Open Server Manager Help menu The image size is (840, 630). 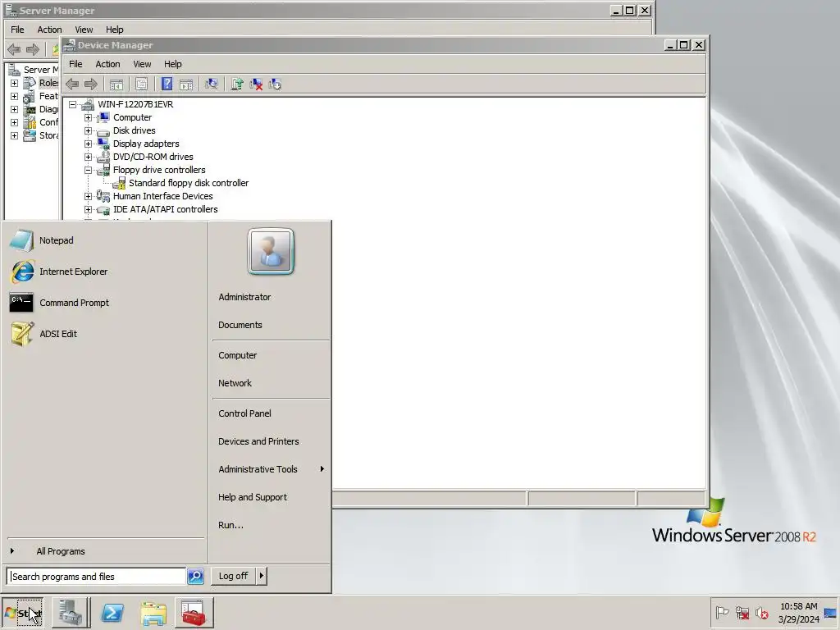click(x=114, y=30)
